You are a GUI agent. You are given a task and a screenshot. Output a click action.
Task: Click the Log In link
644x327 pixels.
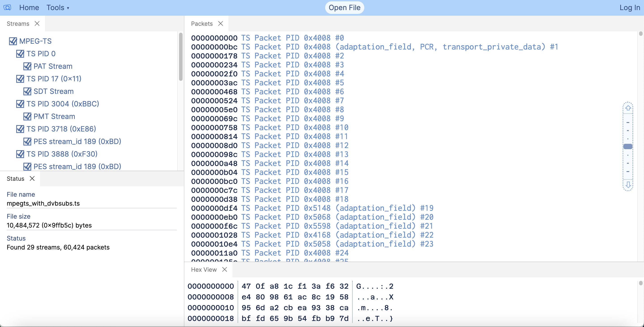(x=629, y=8)
